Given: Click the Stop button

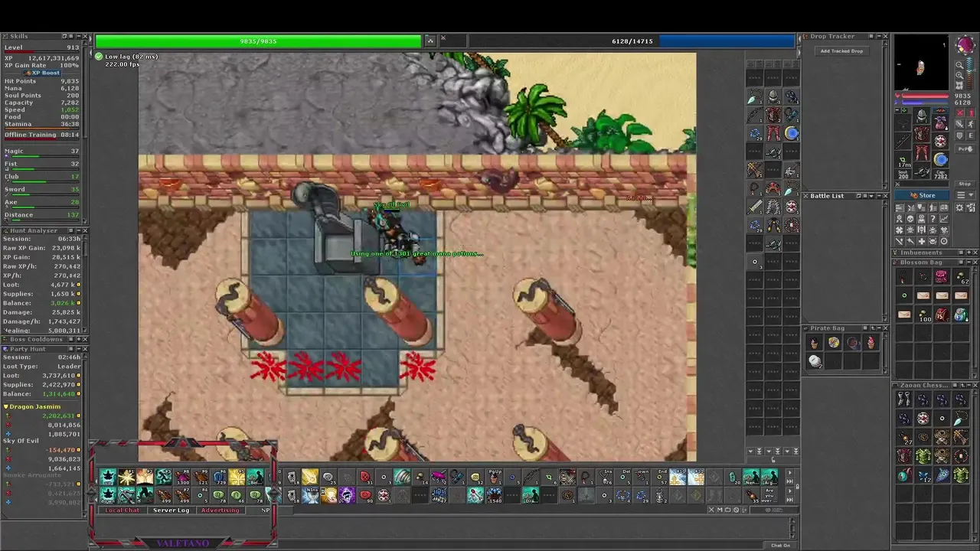Looking at the screenshot, I should (x=965, y=184).
